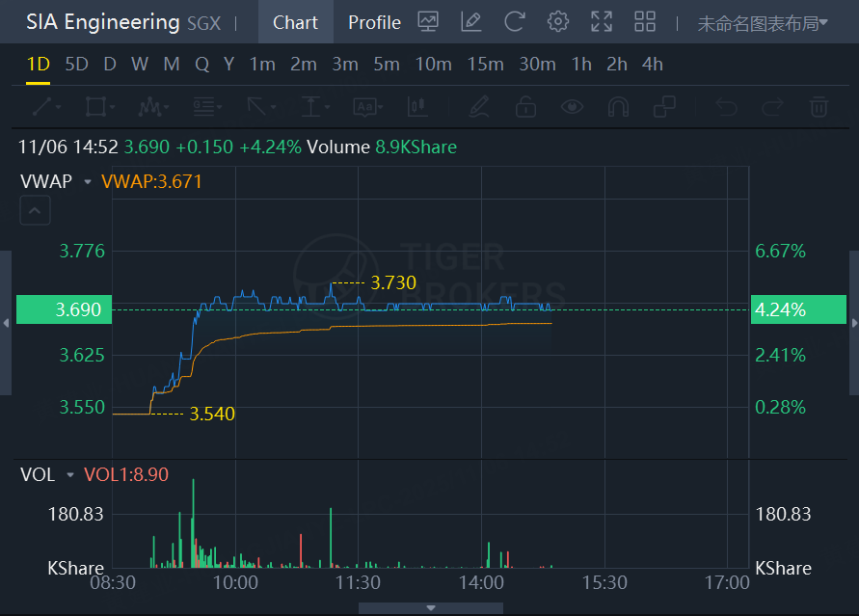Redo the drawing action
This screenshot has width=859, height=616.
coord(772,107)
